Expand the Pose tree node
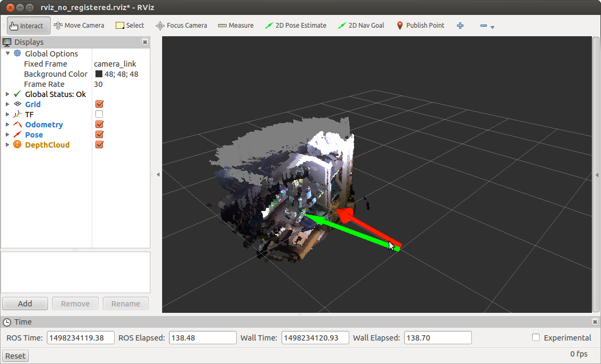This screenshot has height=364, width=601. 7,134
